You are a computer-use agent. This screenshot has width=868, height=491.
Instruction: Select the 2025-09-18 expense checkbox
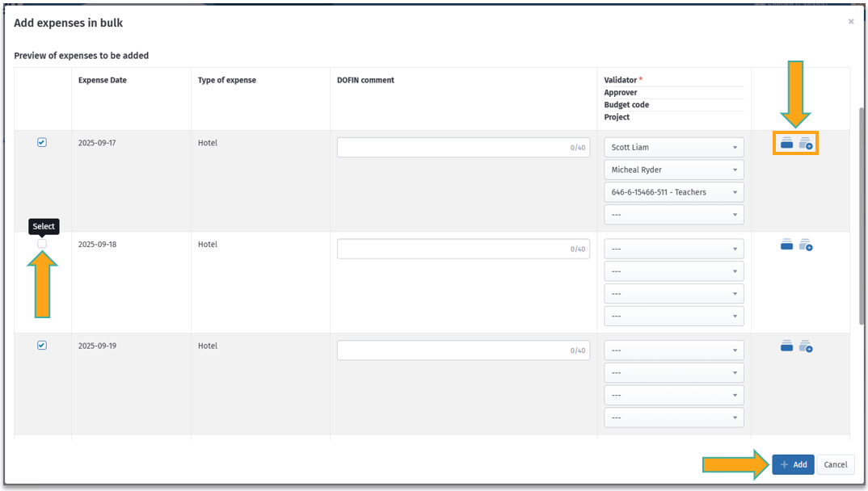tap(42, 244)
